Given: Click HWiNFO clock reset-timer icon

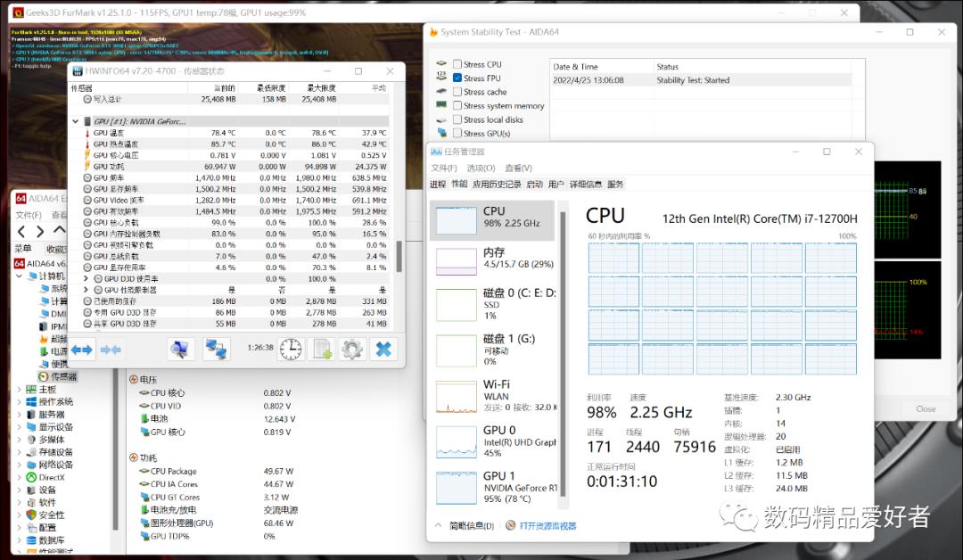Looking at the screenshot, I should pos(291,350).
